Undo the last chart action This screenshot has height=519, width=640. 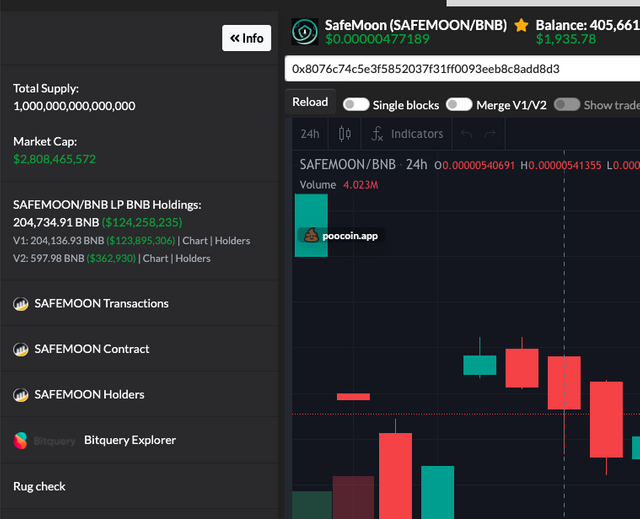[x=467, y=134]
